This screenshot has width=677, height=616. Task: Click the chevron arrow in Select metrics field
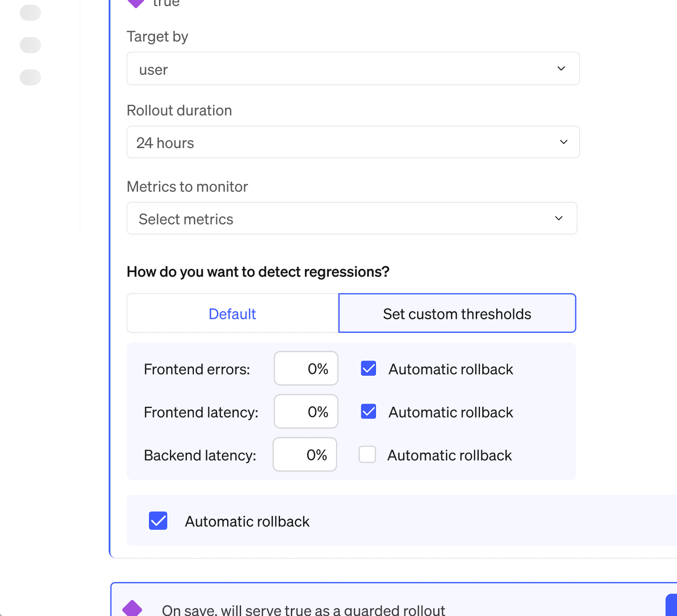(559, 218)
